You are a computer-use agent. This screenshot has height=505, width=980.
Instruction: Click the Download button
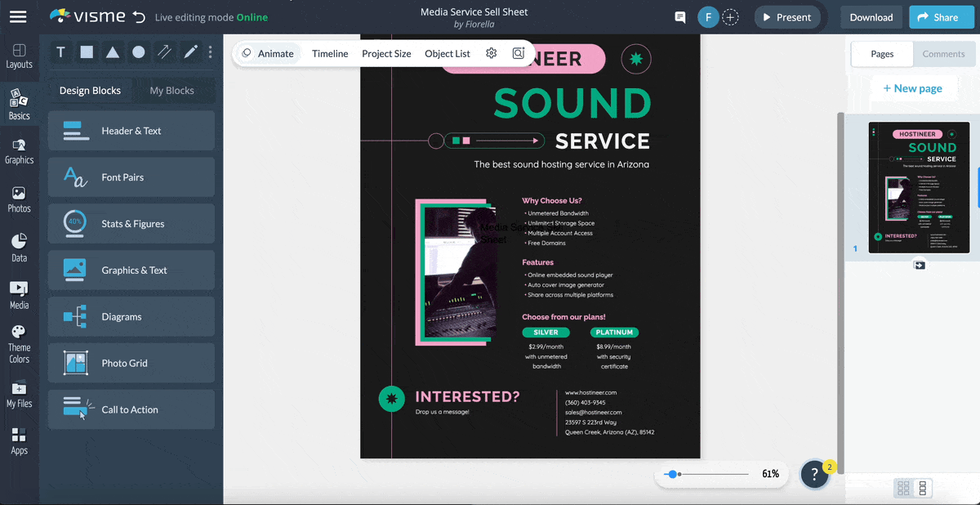click(x=871, y=16)
